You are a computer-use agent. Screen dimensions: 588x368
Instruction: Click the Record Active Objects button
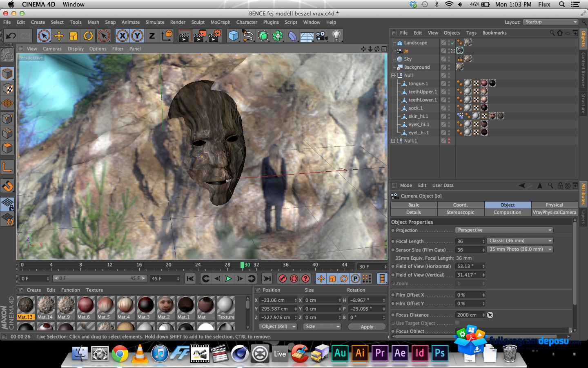click(x=283, y=278)
